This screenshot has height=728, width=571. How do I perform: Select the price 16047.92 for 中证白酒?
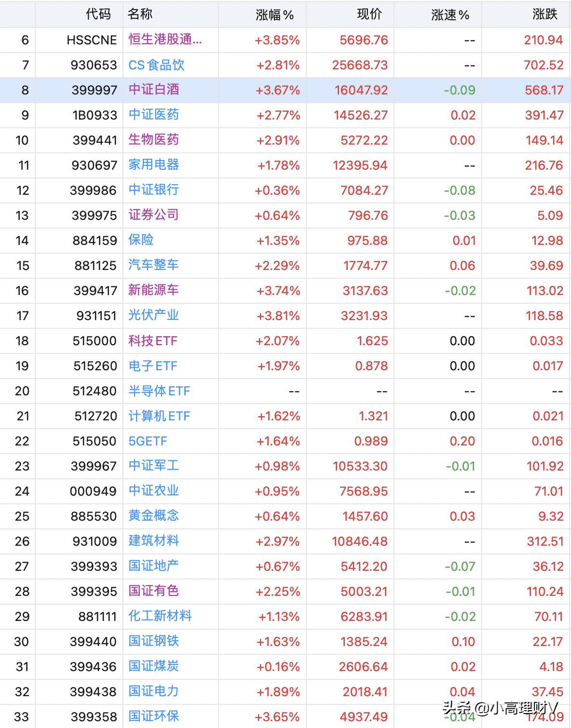(361, 90)
